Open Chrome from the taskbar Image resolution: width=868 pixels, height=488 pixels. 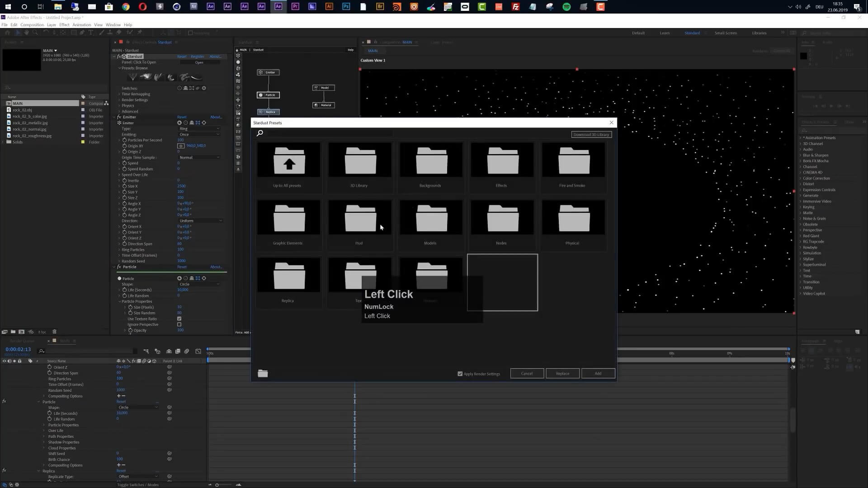pyautogui.click(x=126, y=7)
